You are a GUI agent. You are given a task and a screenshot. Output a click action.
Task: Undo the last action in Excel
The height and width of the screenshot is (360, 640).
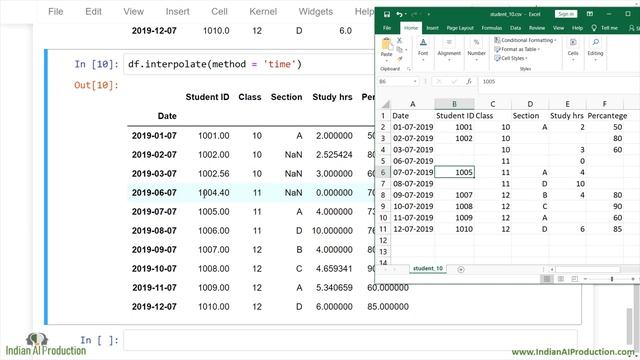click(x=399, y=15)
